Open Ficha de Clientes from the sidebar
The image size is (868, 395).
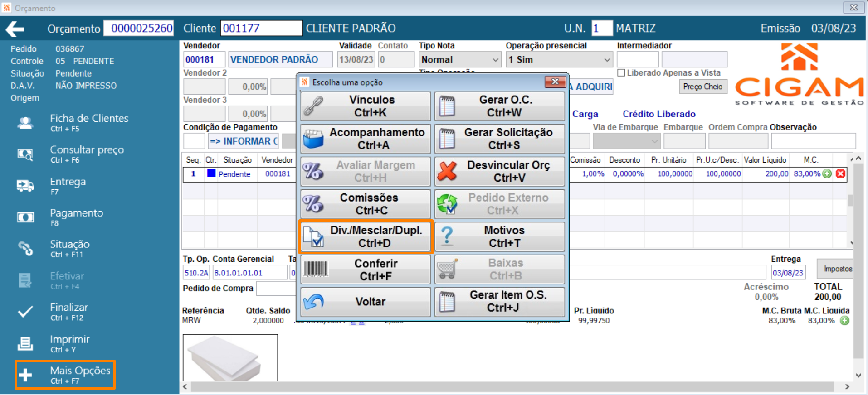coord(73,122)
